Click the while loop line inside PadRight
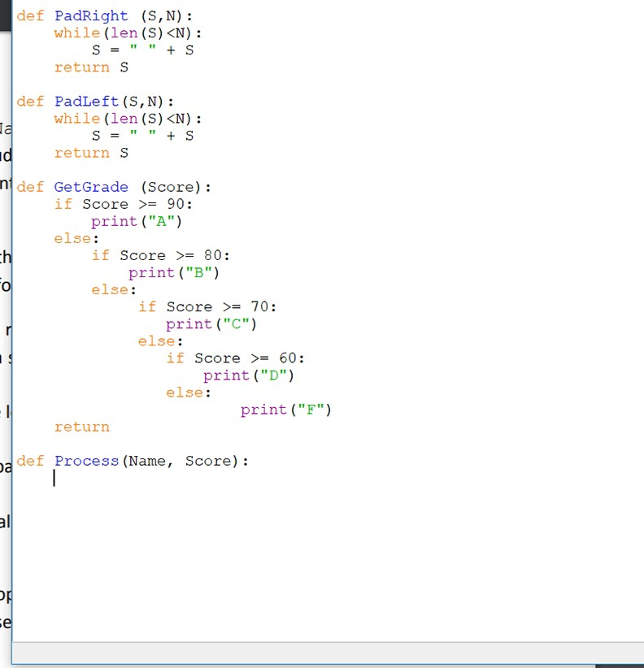The width and height of the screenshot is (644, 668). coord(128,33)
